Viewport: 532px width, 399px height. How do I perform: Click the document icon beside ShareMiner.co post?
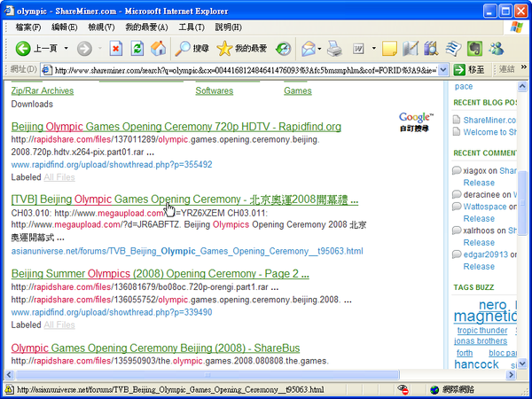point(457,120)
